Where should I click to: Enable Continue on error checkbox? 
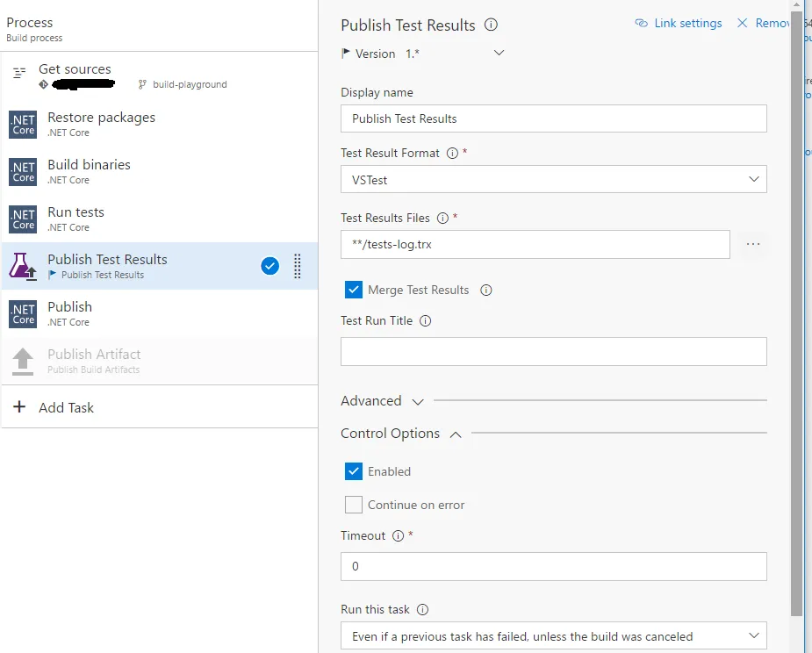click(x=354, y=505)
